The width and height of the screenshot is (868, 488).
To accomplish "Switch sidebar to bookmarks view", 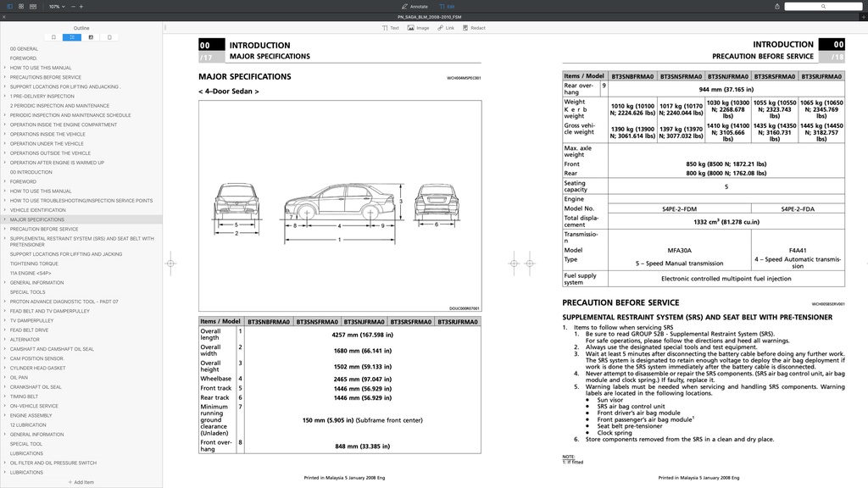I will 53,36.
